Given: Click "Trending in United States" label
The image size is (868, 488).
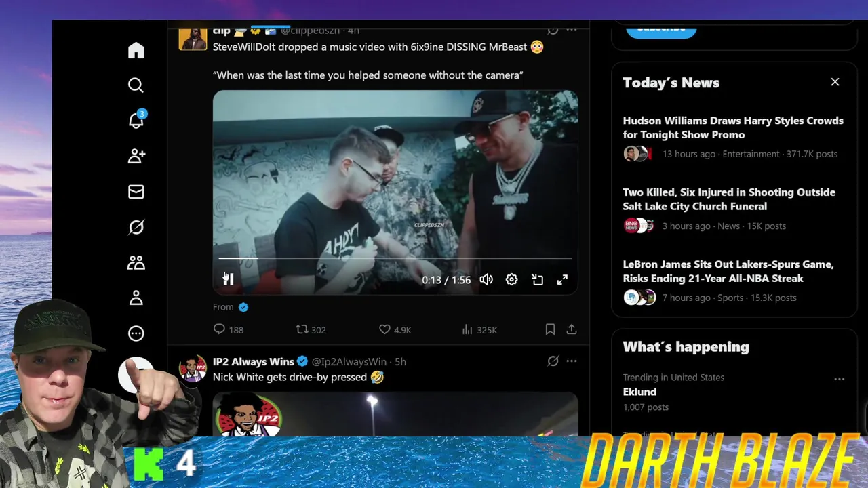Looking at the screenshot, I should (x=673, y=378).
